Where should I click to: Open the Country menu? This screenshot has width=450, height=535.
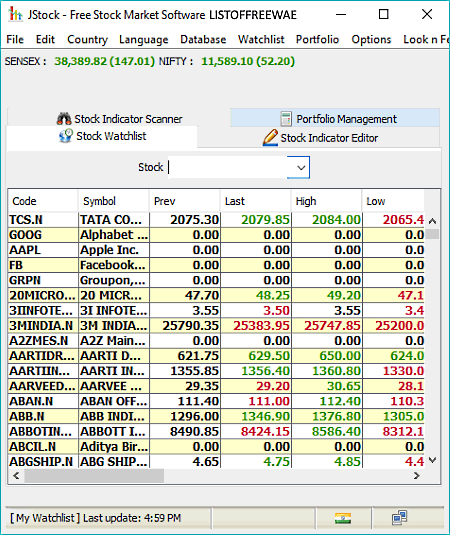(87, 40)
